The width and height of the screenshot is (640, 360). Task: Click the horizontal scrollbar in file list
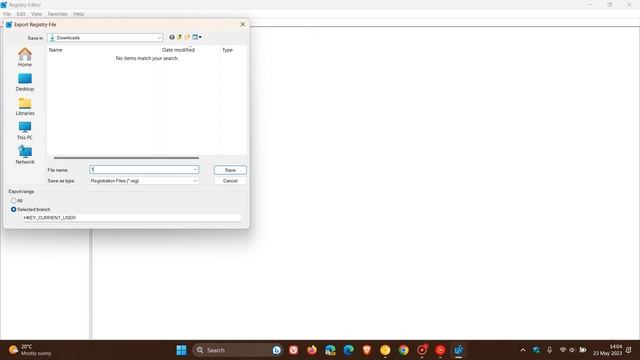click(x=126, y=158)
